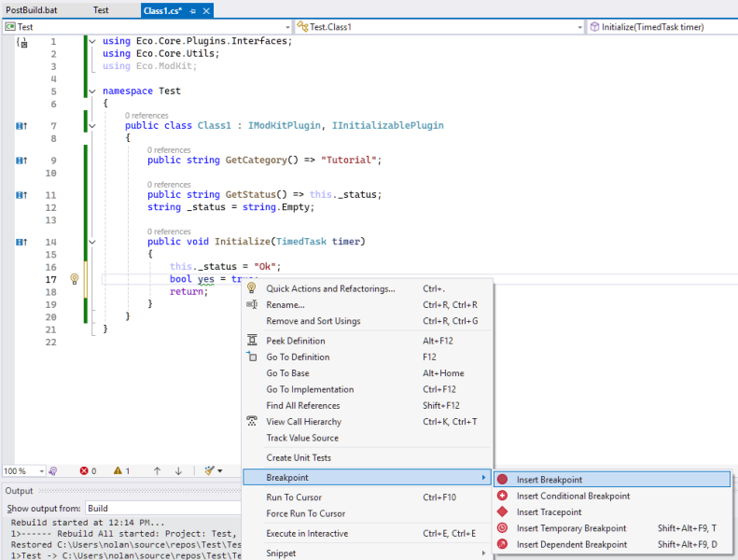Navigate to next issue with down arrow

point(178,471)
